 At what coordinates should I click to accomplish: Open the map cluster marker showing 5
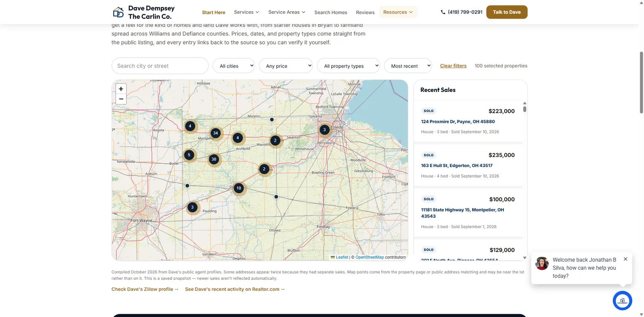click(x=189, y=155)
